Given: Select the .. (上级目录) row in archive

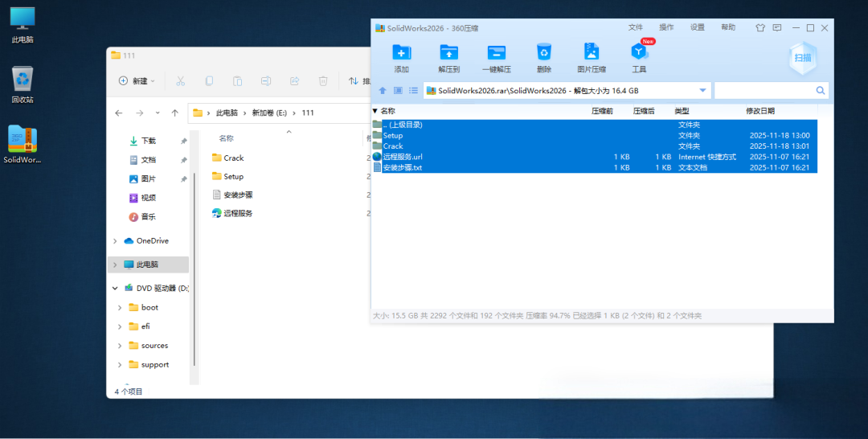Looking at the screenshot, I should click(x=595, y=125).
